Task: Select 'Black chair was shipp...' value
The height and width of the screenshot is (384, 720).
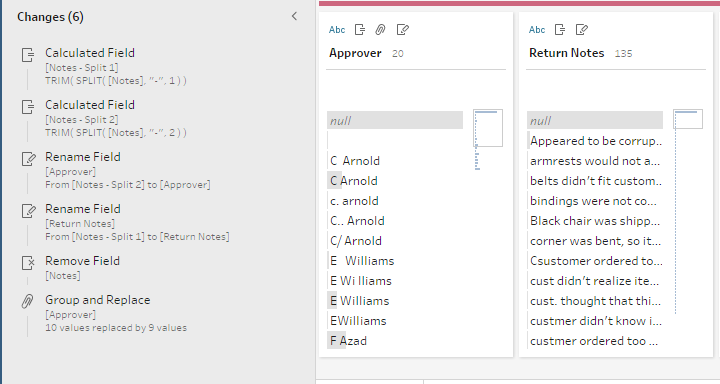Action: point(595,221)
